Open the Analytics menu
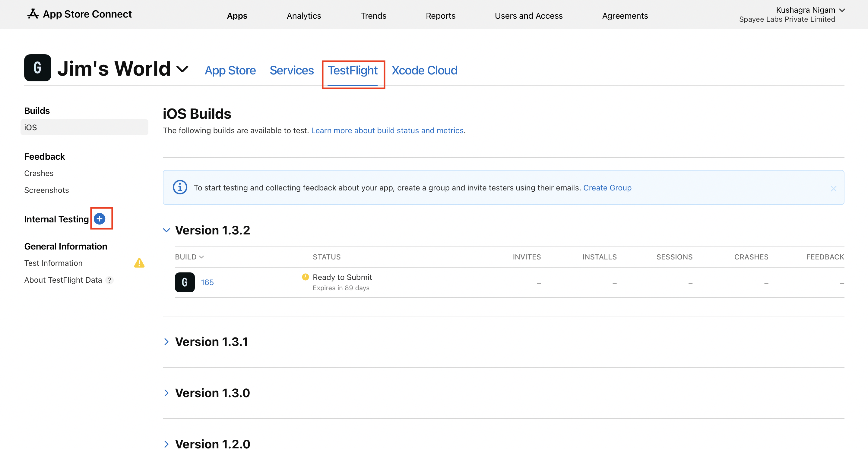The height and width of the screenshot is (449, 868). coord(304,16)
